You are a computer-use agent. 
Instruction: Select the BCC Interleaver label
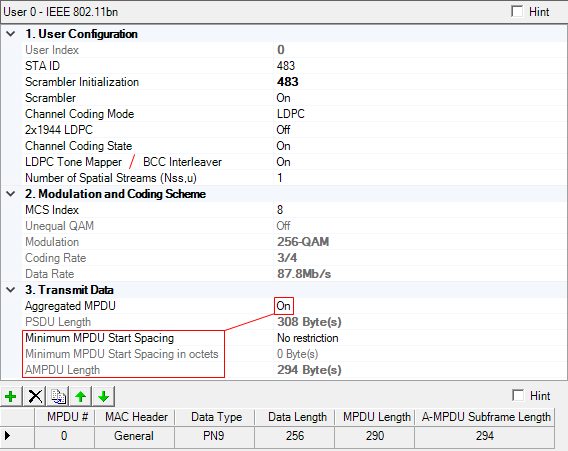tap(182, 162)
